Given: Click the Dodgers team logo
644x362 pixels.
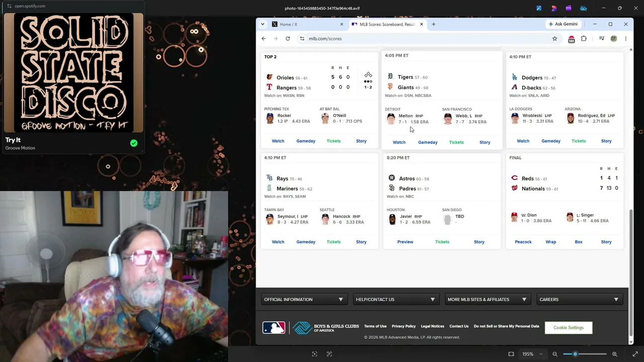Looking at the screenshot, I should (514, 77).
